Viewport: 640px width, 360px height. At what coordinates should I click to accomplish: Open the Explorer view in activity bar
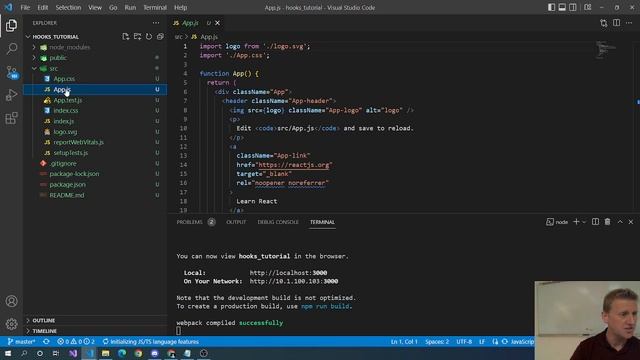11,25
